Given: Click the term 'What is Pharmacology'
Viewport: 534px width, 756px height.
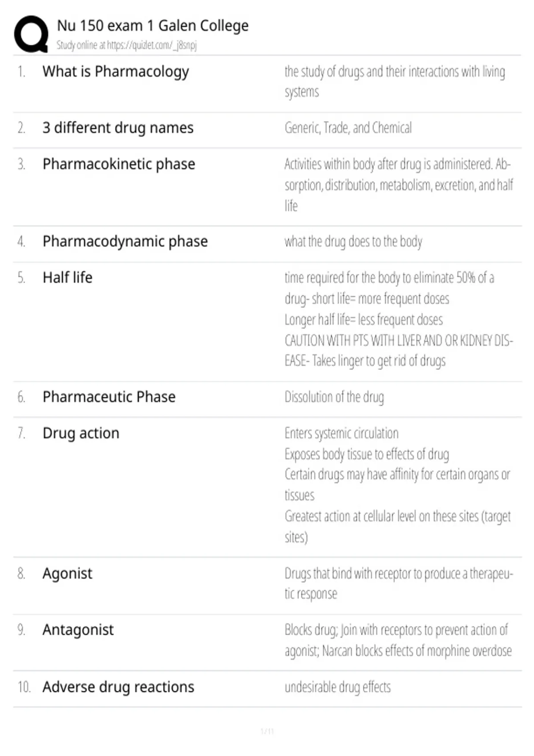Looking at the screenshot, I should [x=116, y=72].
